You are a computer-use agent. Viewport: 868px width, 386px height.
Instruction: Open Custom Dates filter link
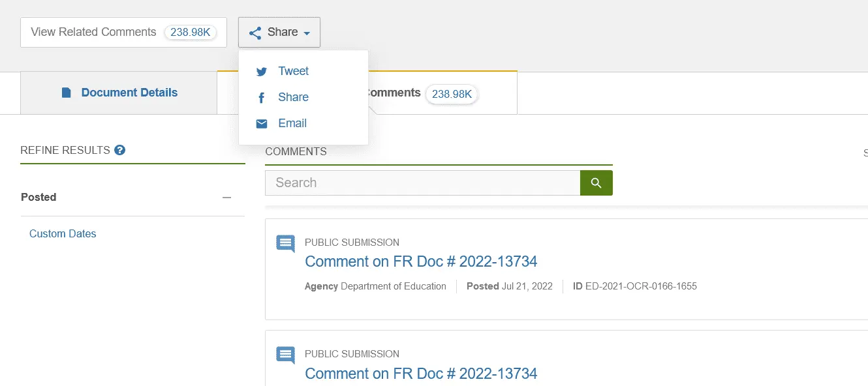[x=63, y=233]
